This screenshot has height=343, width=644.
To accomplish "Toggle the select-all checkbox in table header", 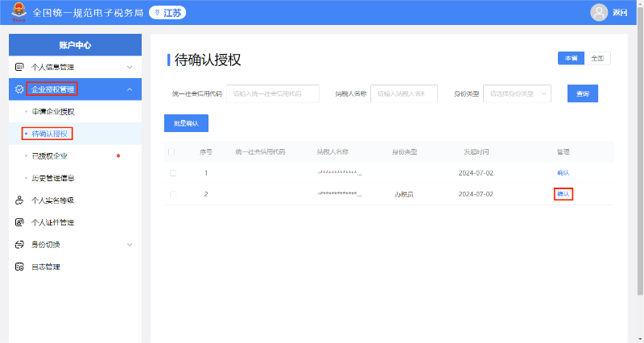I will point(171,152).
